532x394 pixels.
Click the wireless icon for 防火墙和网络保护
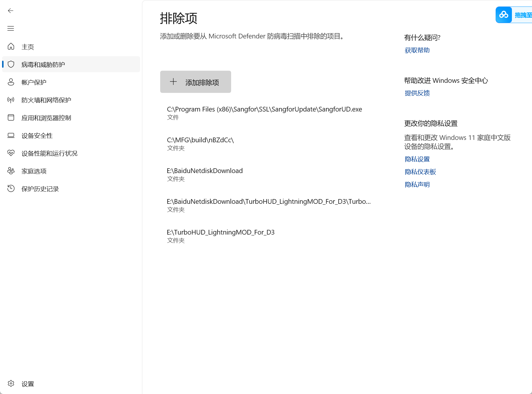(x=11, y=100)
